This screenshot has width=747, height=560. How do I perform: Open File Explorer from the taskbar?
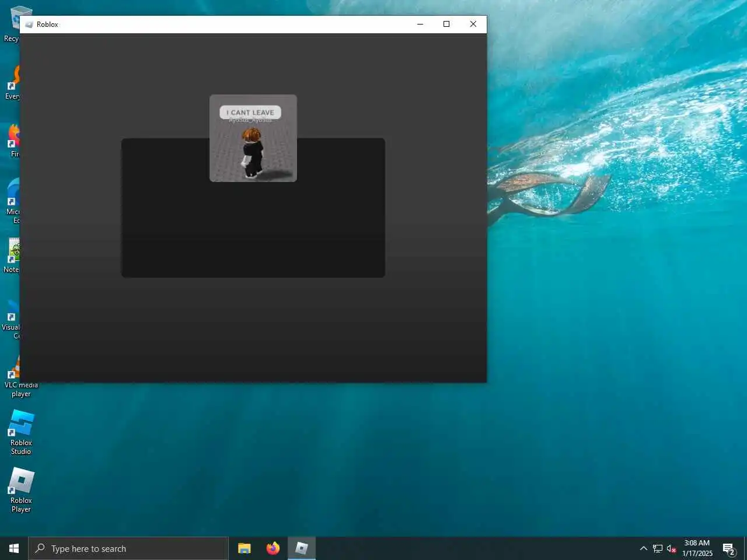tap(245, 548)
